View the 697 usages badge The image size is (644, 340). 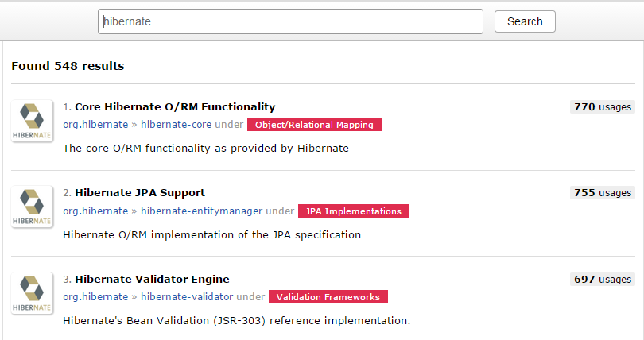[603, 280]
